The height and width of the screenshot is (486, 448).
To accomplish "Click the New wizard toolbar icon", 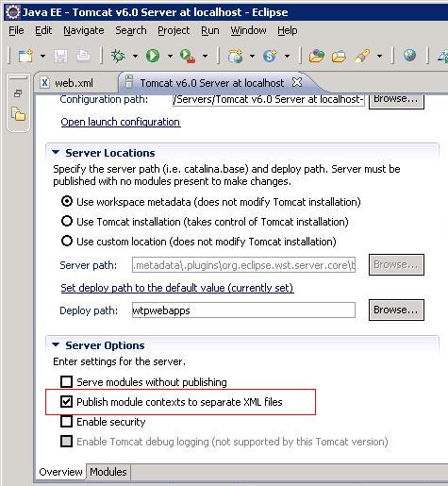I will [25, 57].
